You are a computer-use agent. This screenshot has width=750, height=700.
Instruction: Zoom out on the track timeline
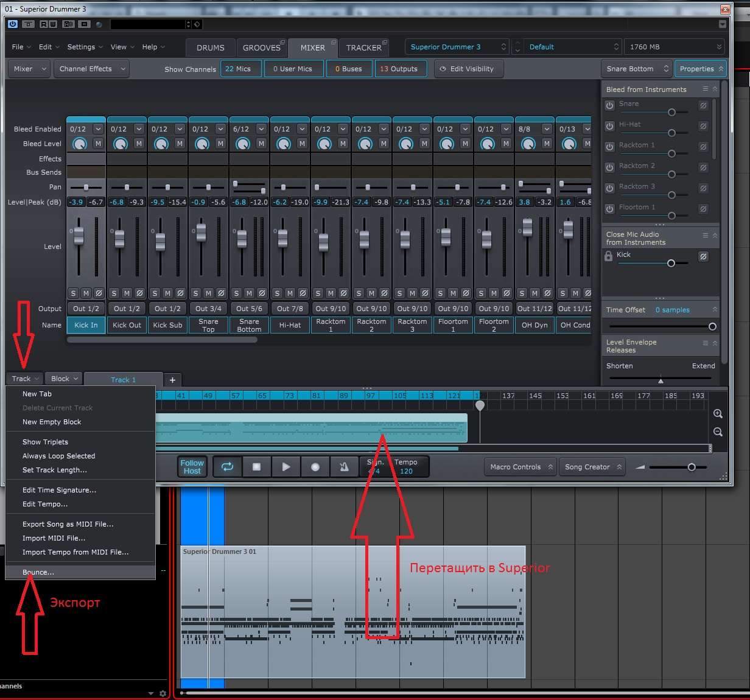[x=718, y=432]
